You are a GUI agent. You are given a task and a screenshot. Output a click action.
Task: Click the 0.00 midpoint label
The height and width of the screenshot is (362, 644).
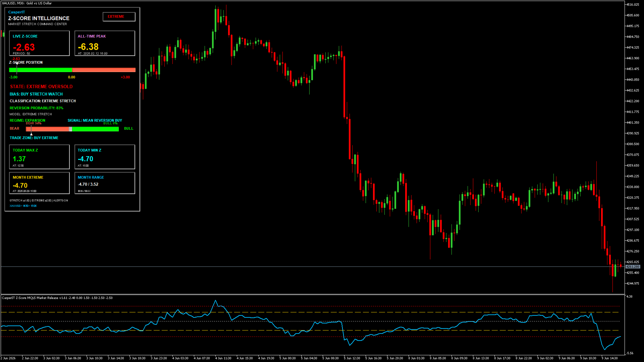pos(72,77)
